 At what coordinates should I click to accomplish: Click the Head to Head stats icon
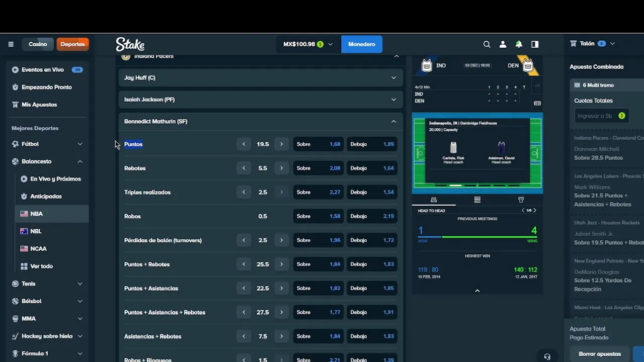tap(434, 200)
